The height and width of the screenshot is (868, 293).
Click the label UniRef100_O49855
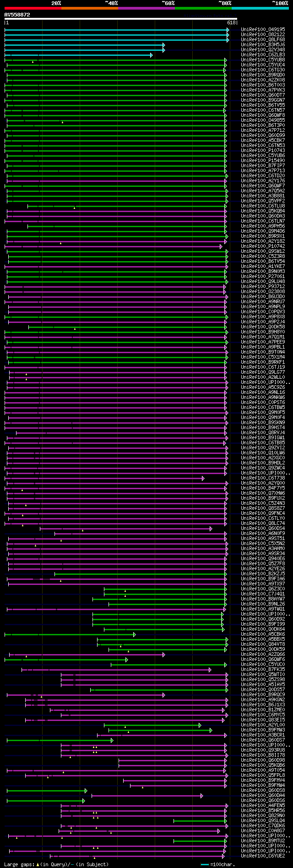(263, 120)
